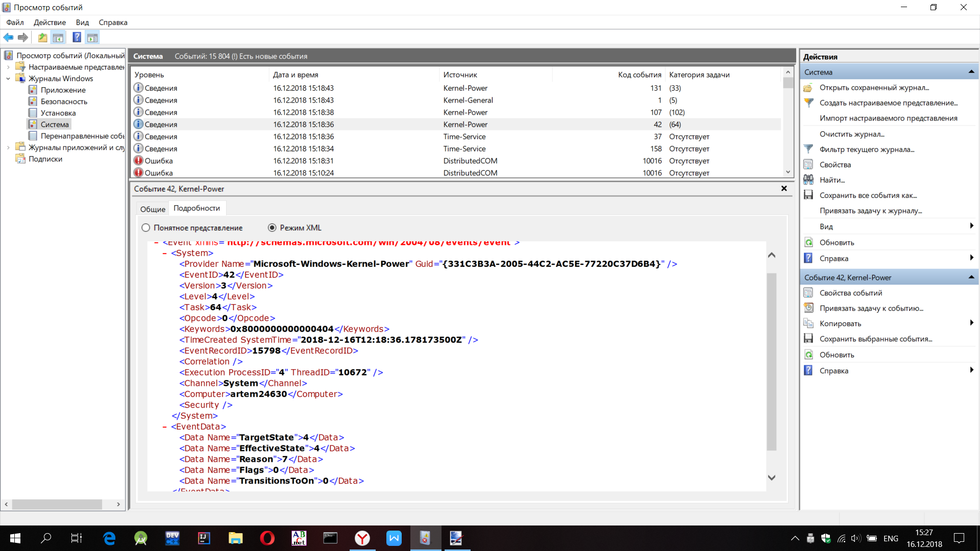Switch to the Подробности tab
This screenshot has width=980, height=551.
click(197, 208)
